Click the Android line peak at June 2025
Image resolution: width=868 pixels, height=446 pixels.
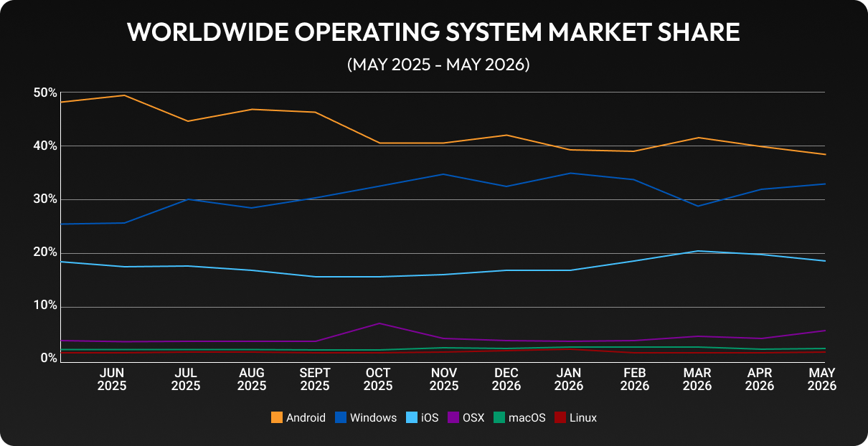(125, 95)
